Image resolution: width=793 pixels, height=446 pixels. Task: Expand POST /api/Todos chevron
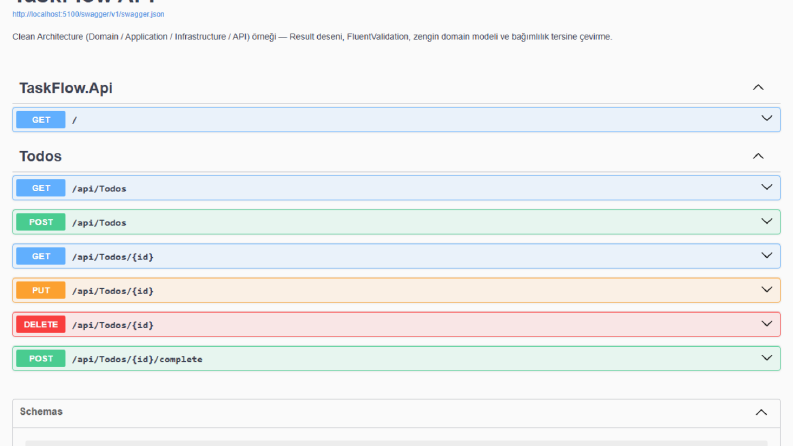point(767,221)
